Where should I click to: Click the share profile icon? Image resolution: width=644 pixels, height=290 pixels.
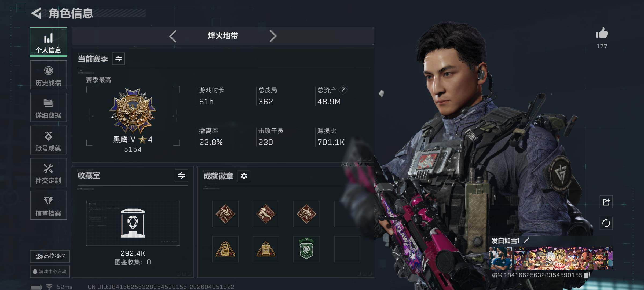[x=606, y=202]
